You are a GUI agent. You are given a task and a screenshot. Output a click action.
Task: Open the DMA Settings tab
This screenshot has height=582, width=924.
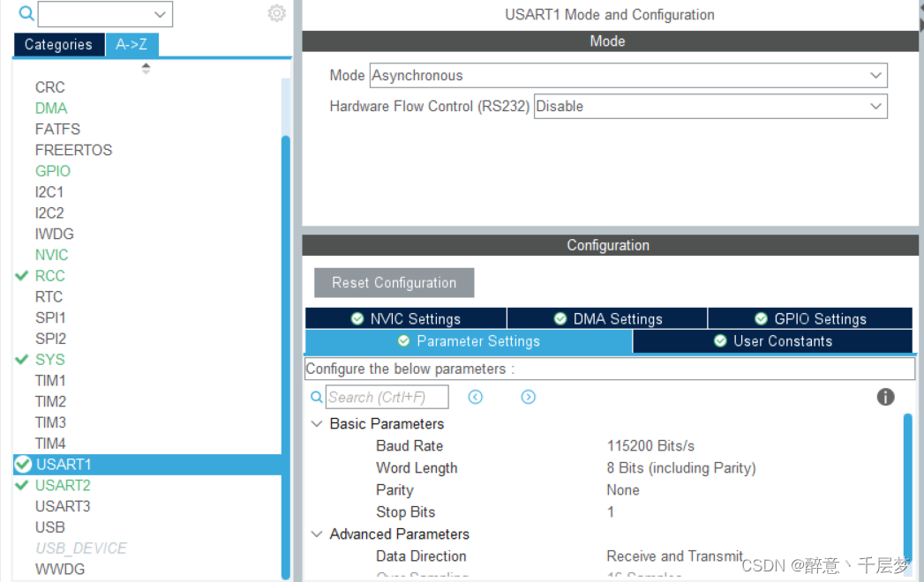[x=607, y=318]
